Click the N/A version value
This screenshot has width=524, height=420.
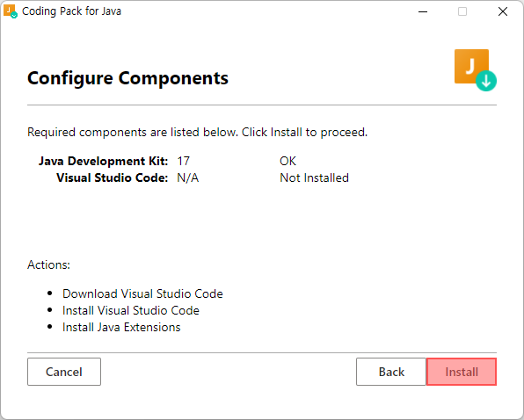point(188,178)
